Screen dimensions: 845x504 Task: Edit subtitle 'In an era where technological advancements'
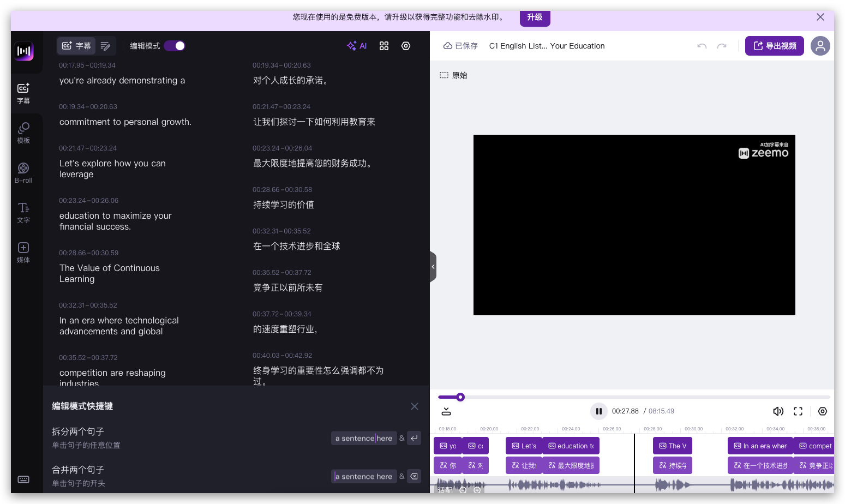(x=119, y=326)
